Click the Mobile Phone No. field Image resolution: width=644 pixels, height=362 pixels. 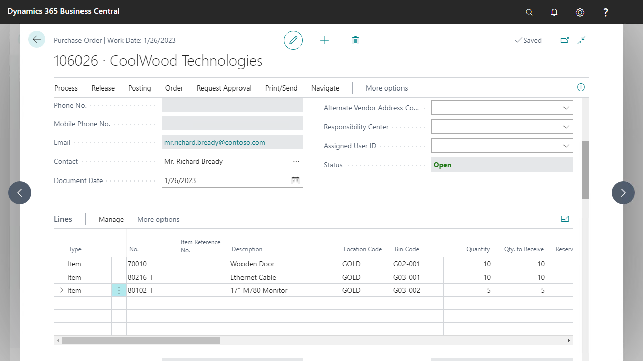point(232,123)
